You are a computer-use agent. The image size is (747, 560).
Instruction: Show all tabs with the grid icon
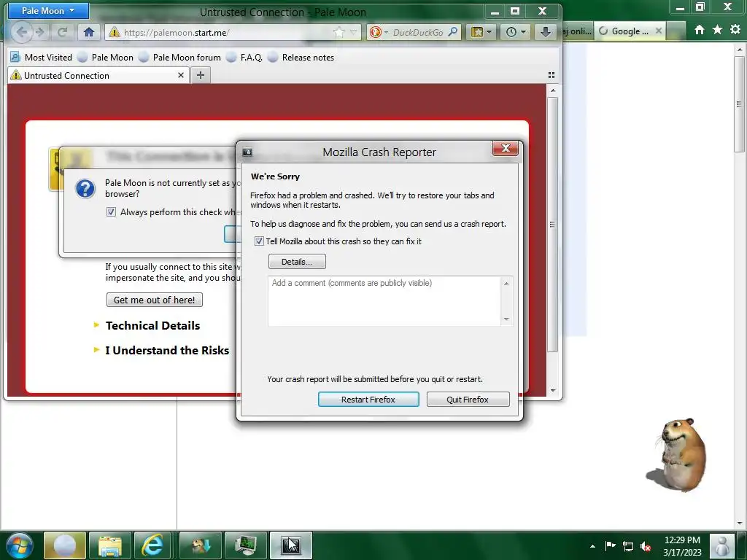551,75
